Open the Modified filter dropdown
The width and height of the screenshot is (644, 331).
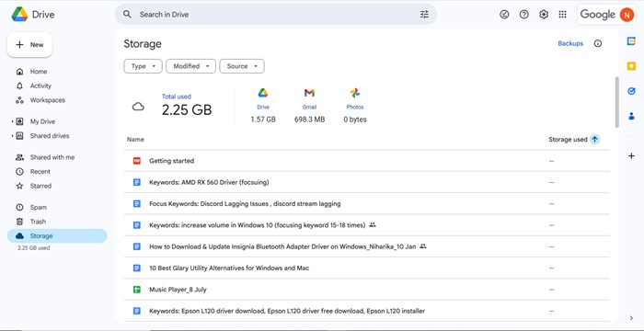(x=190, y=66)
